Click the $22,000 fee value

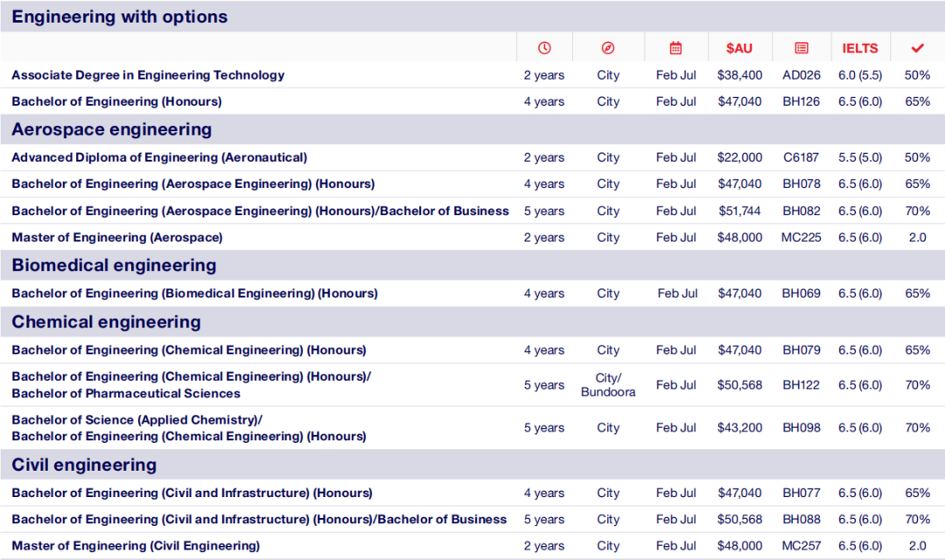(x=739, y=157)
